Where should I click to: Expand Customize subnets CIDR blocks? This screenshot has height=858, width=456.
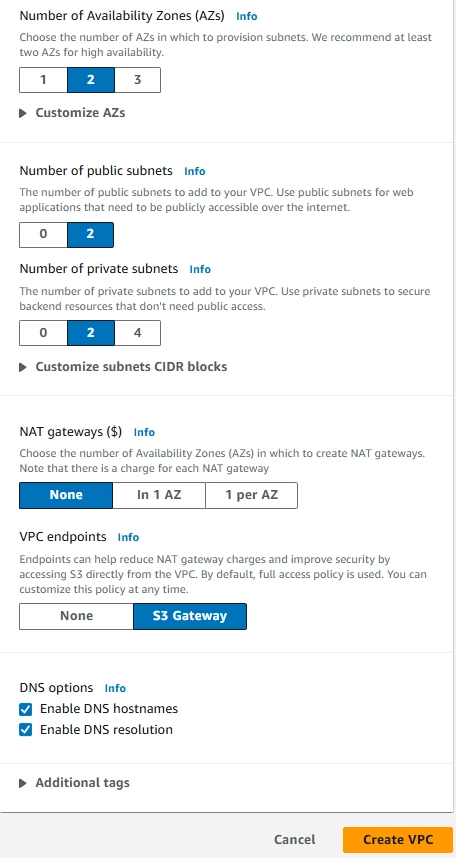tap(123, 367)
